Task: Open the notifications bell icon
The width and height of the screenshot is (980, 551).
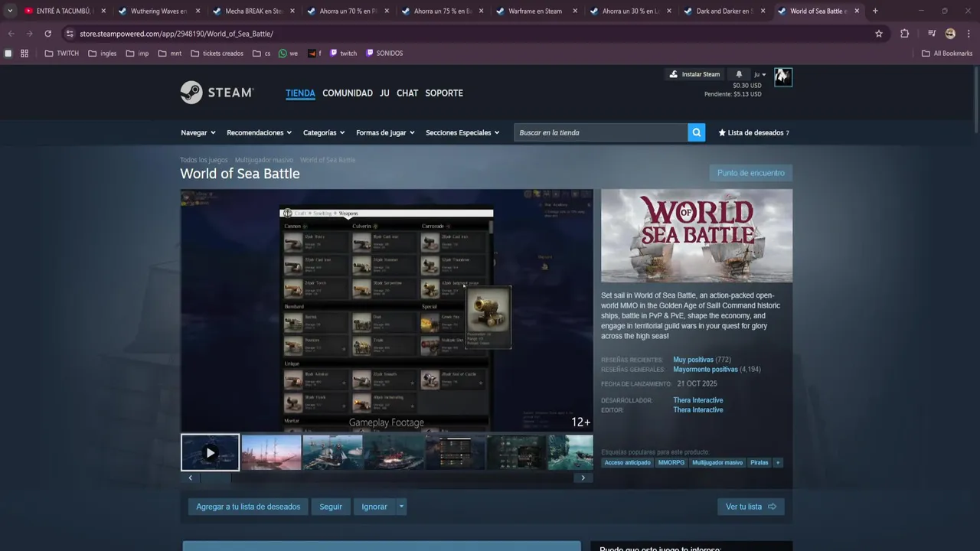Action: pos(739,74)
